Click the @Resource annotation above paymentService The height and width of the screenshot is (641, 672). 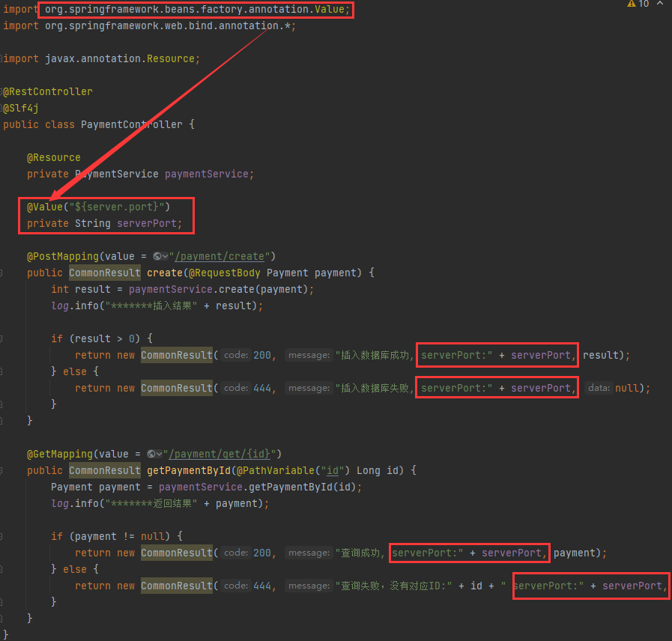click(x=54, y=158)
